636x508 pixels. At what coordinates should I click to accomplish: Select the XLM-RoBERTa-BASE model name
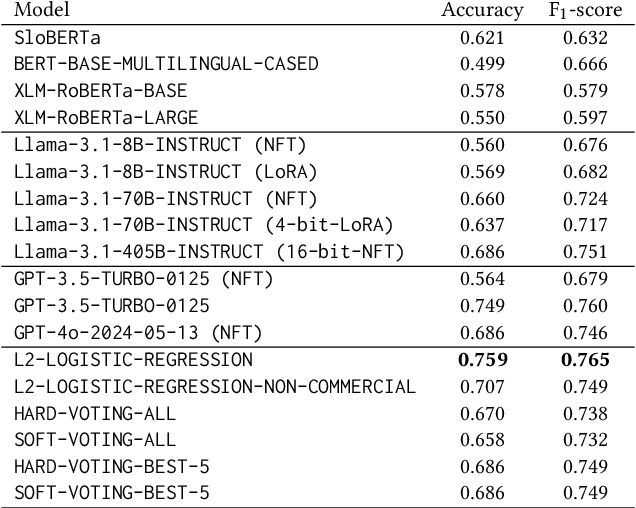[x=101, y=91]
